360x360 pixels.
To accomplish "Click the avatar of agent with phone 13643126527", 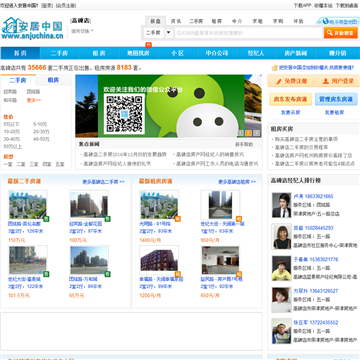I will tap(281, 300).
